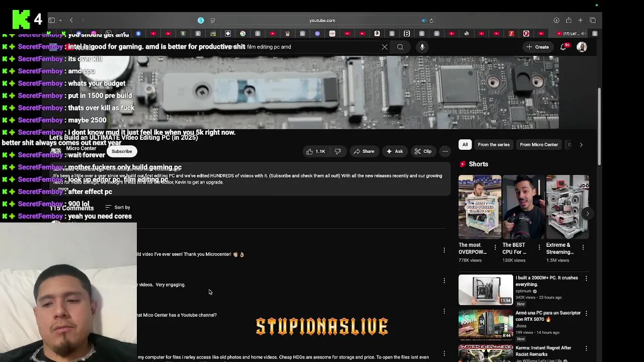The image size is (644, 362).
Task: Clear the YouTube search field
Action: pyautogui.click(x=384, y=47)
